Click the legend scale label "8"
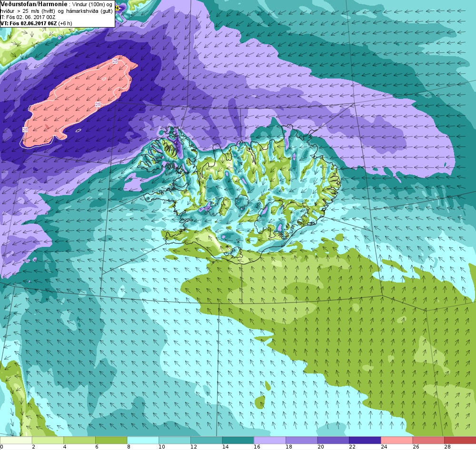The width and height of the screenshot is (476, 450). (129, 447)
